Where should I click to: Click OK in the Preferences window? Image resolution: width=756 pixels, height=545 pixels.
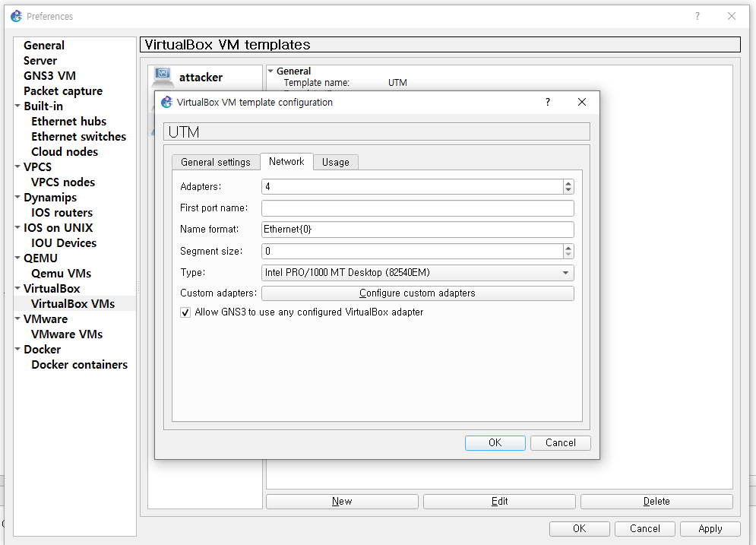[x=580, y=528]
